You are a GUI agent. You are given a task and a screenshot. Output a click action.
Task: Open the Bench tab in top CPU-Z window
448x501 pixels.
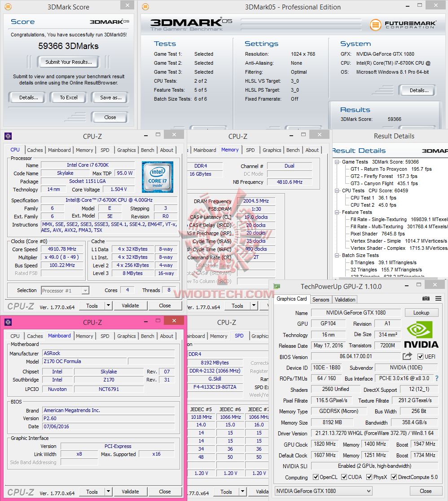tap(148, 150)
